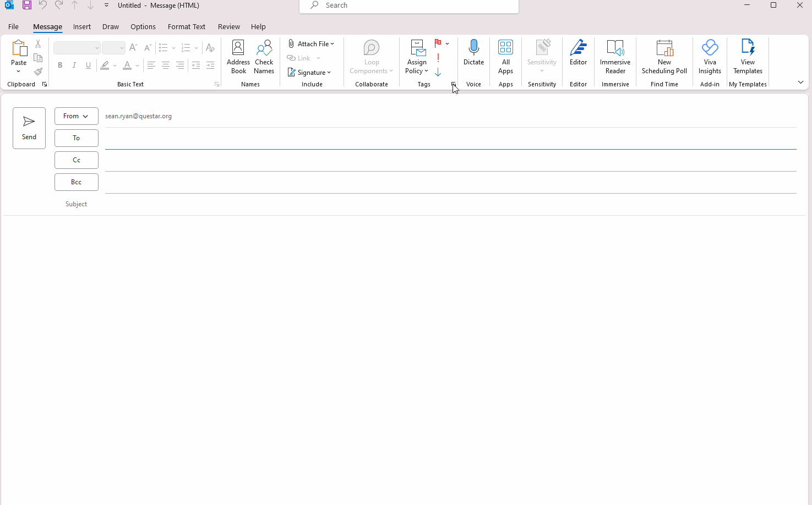
Task: Toggle bold formatting
Action: pyautogui.click(x=60, y=65)
